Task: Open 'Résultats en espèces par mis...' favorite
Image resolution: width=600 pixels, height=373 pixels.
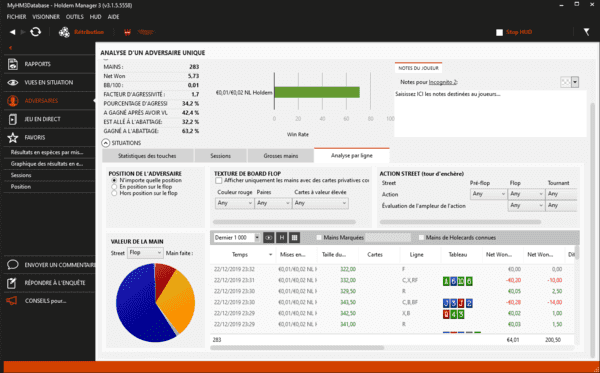Action: click(x=47, y=152)
